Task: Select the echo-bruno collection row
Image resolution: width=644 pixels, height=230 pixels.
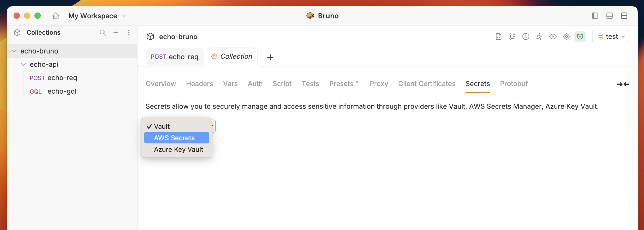Action: point(72,51)
